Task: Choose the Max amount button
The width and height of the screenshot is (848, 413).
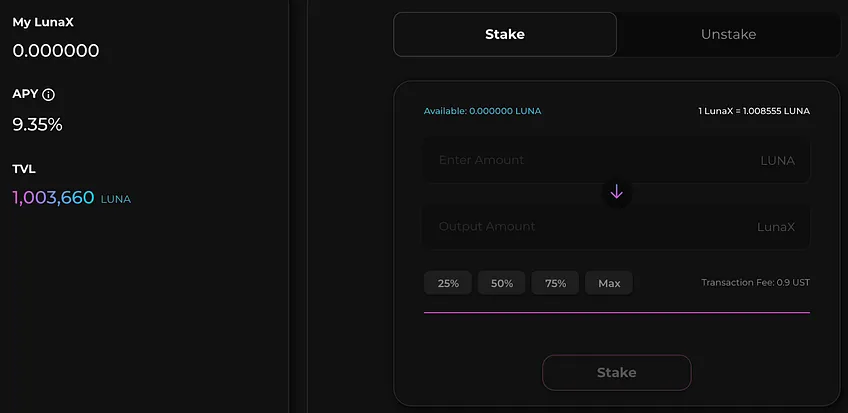Action: click(x=609, y=283)
